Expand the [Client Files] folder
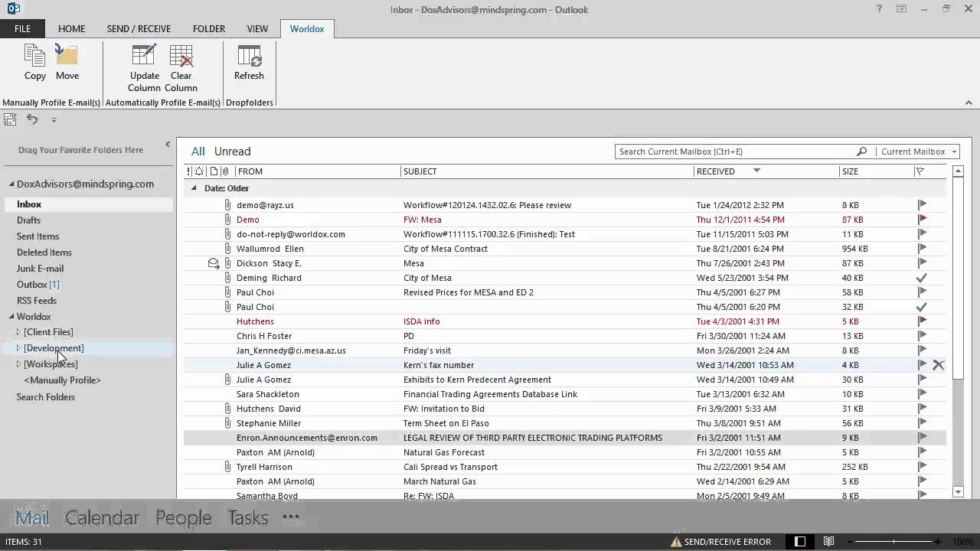 pyautogui.click(x=18, y=332)
